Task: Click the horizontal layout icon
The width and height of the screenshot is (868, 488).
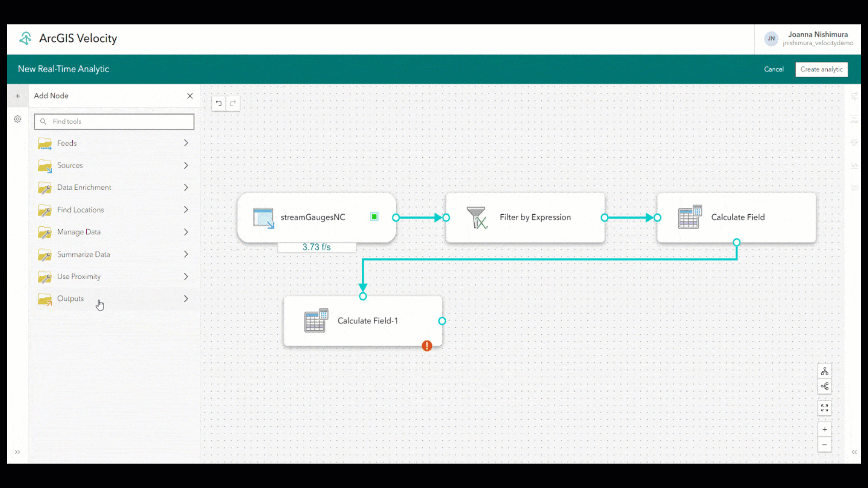Action: 825,387
